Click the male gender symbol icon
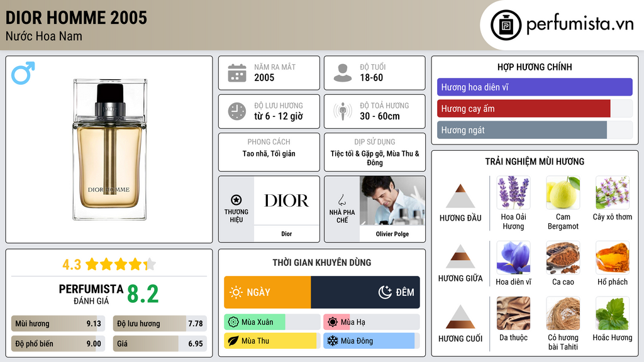Viewport: 644px width, 362px height. [x=23, y=73]
